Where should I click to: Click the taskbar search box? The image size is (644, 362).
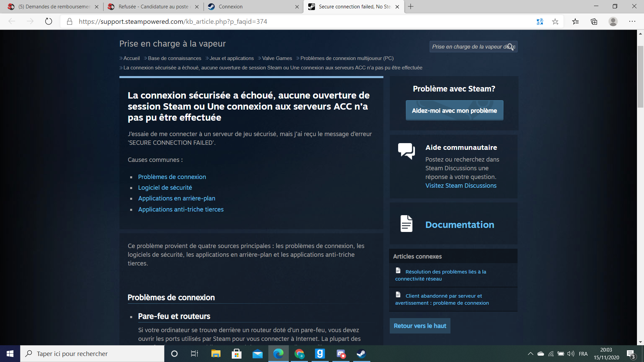[92, 354]
